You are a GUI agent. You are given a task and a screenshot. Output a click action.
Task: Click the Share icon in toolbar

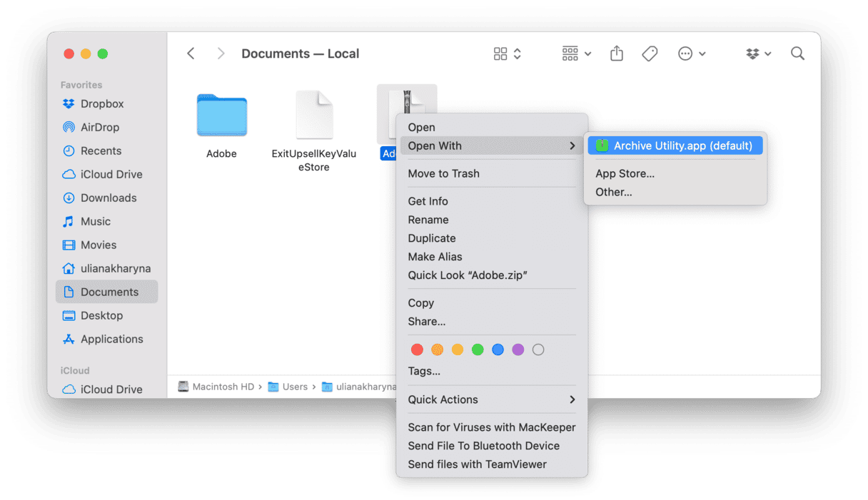click(x=617, y=53)
